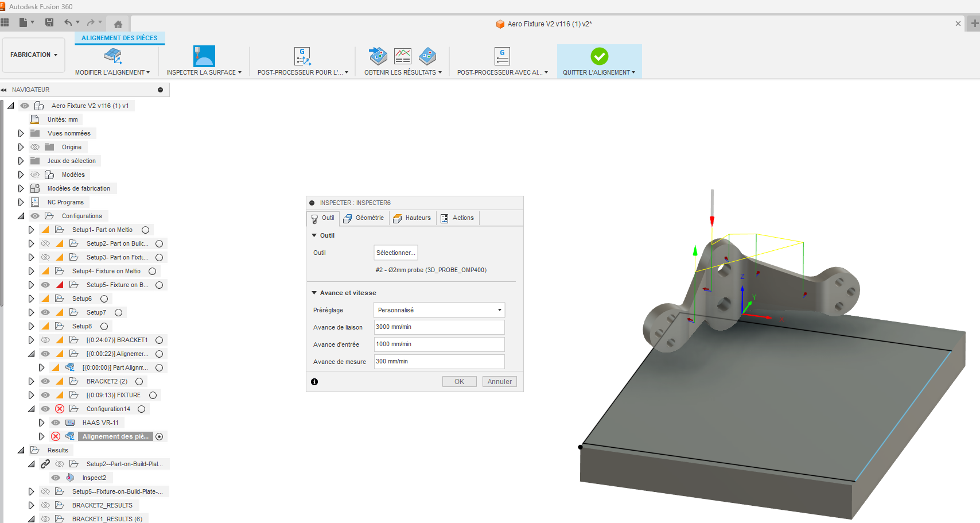The height and width of the screenshot is (523, 980).
Task: Click the Inspecter la surface icon
Action: pos(204,56)
